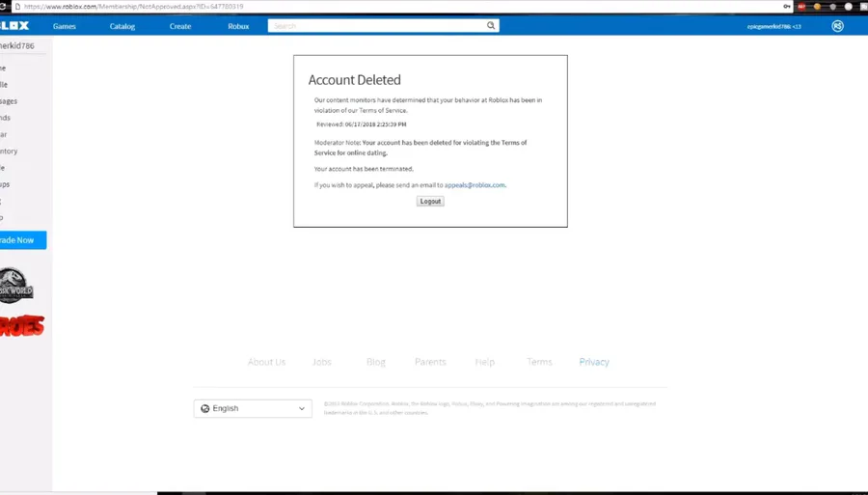This screenshot has width=868, height=495.
Task: Open the Create menu item
Action: tap(180, 26)
